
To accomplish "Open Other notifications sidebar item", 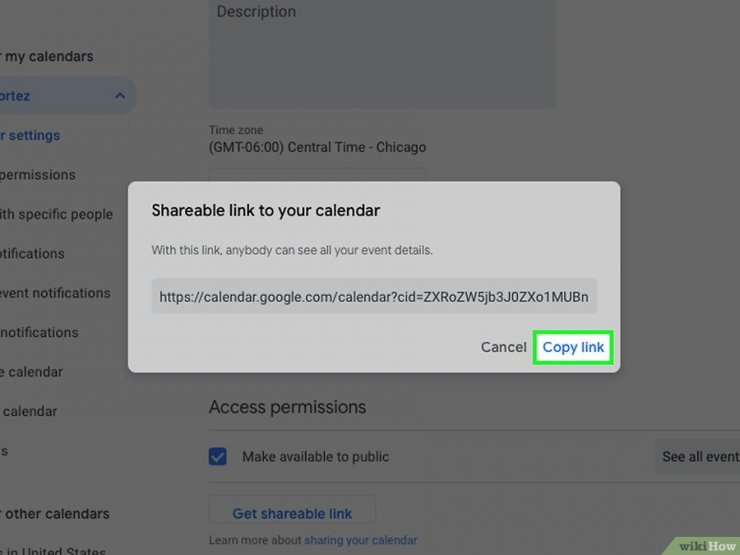I will [x=40, y=332].
